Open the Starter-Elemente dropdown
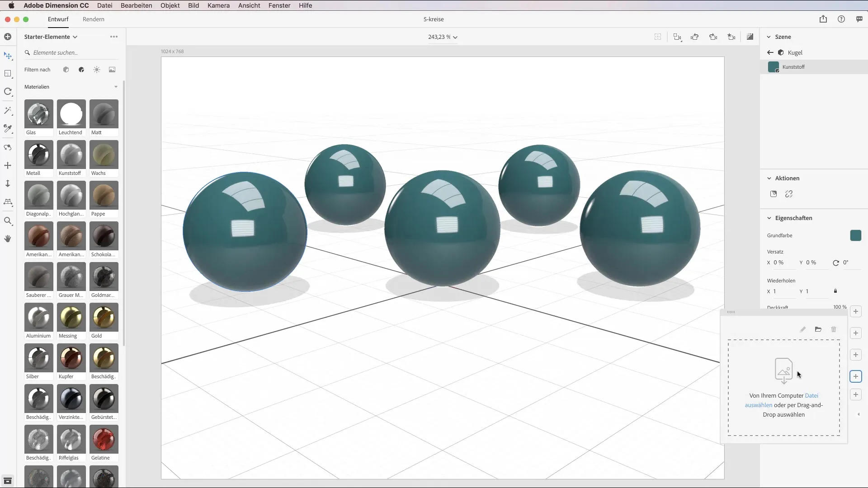The image size is (868, 488). (51, 37)
